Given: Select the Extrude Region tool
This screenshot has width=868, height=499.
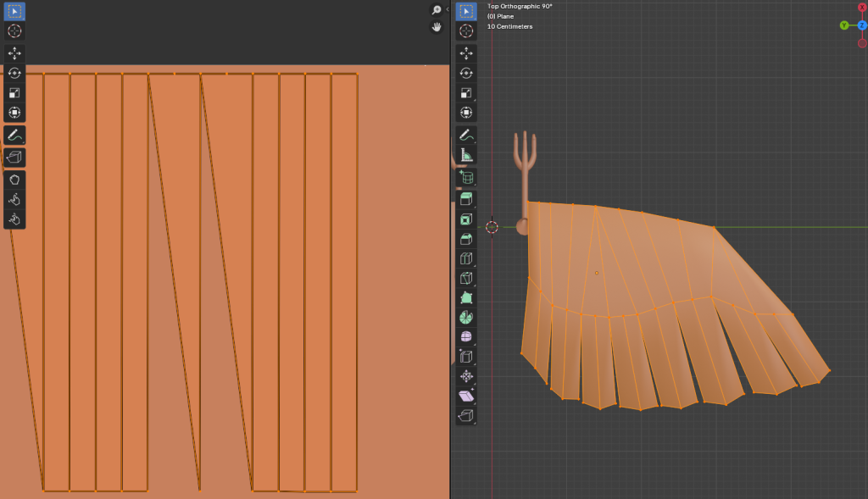Looking at the screenshot, I should [x=465, y=199].
